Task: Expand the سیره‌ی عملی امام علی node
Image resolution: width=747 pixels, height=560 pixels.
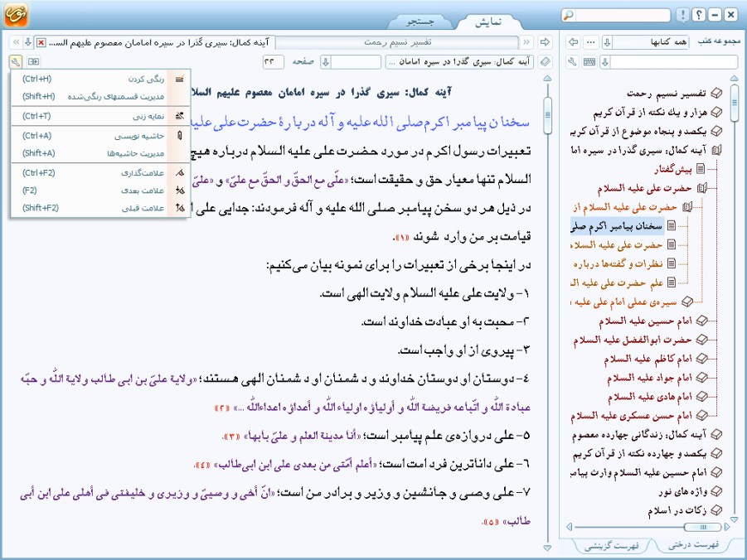Action: click(687, 302)
